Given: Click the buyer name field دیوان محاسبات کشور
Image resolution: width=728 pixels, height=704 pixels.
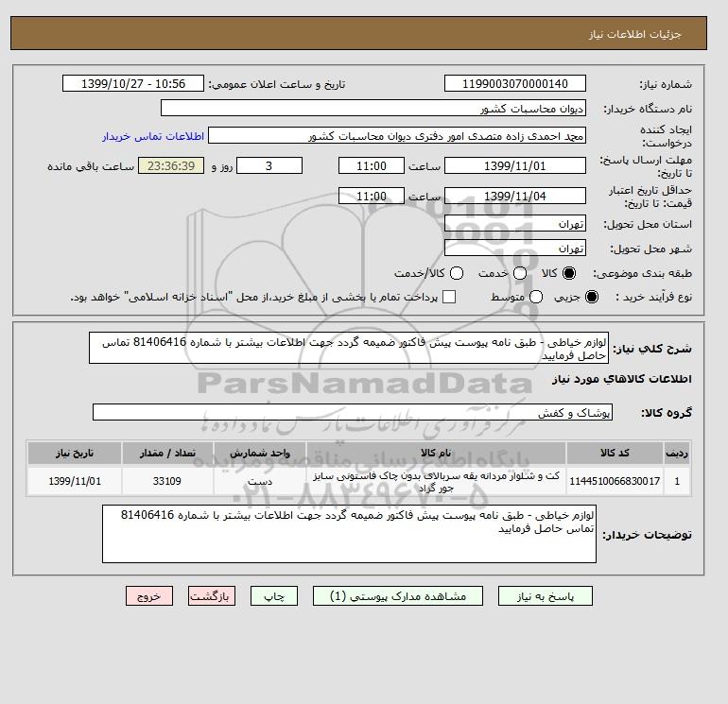Looking at the screenshot, I should [373, 108].
